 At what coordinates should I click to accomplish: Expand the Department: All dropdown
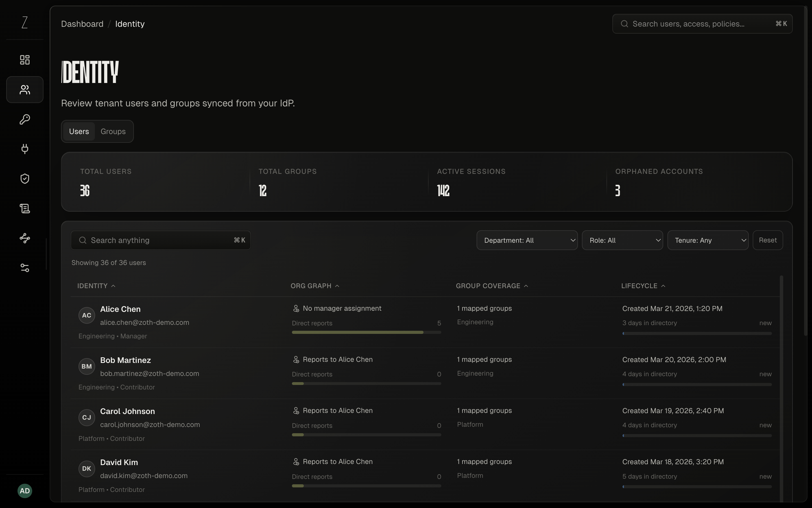pyautogui.click(x=527, y=240)
